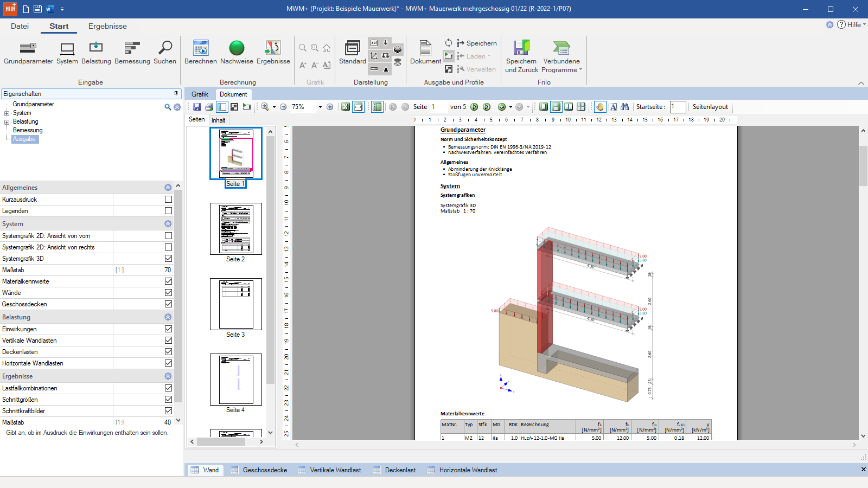
Task: Click the Seitenlayout button
Action: pyautogui.click(x=710, y=107)
